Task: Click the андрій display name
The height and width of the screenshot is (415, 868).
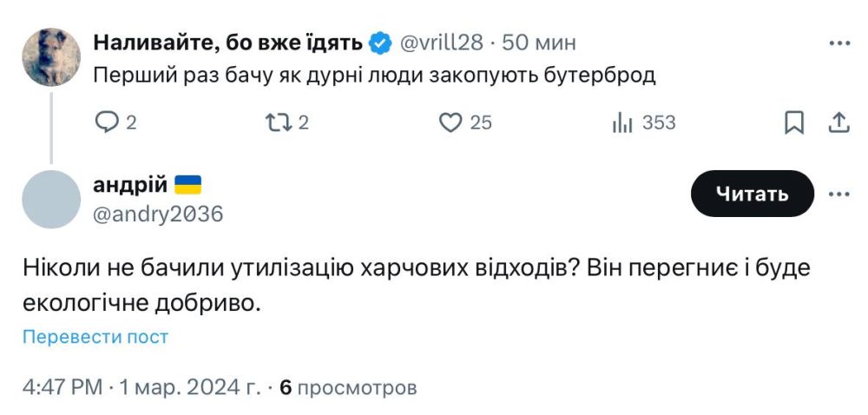Action: pyautogui.click(x=129, y=184)
